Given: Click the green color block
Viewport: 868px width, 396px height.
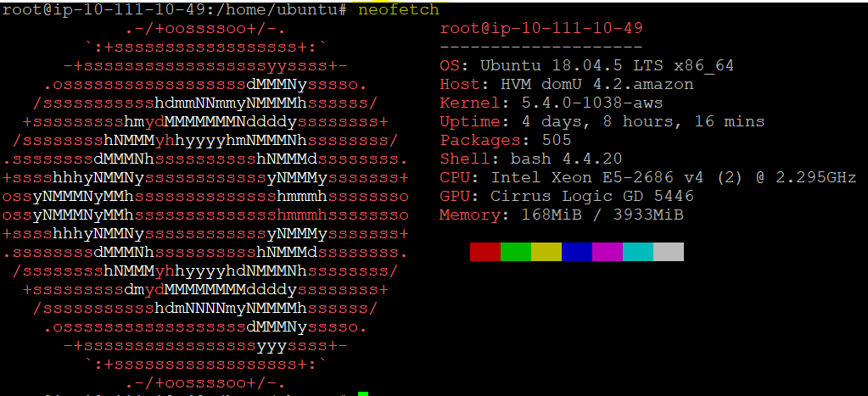Looking at the screenshot, I should point(516,252).
